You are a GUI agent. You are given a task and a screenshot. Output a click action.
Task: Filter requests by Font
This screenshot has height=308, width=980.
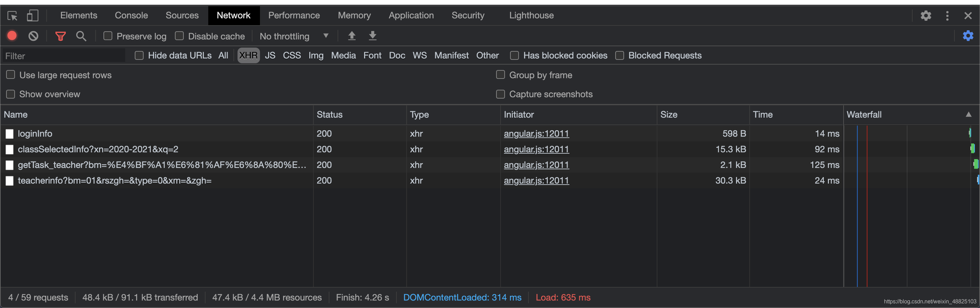pos(372,55)
